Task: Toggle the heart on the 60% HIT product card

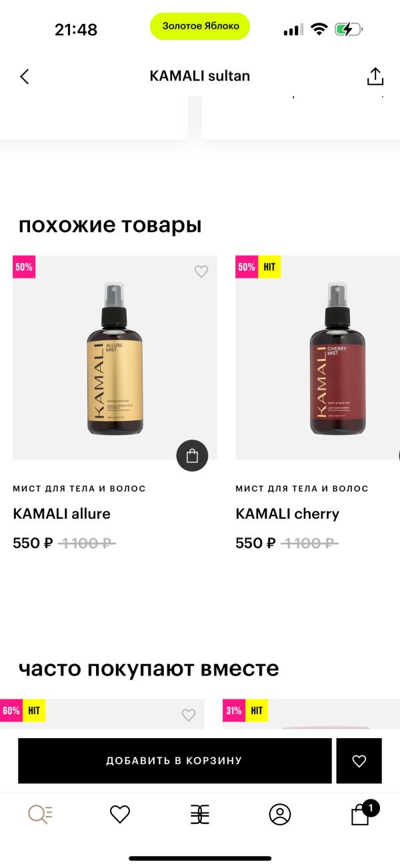Action: 189,715
